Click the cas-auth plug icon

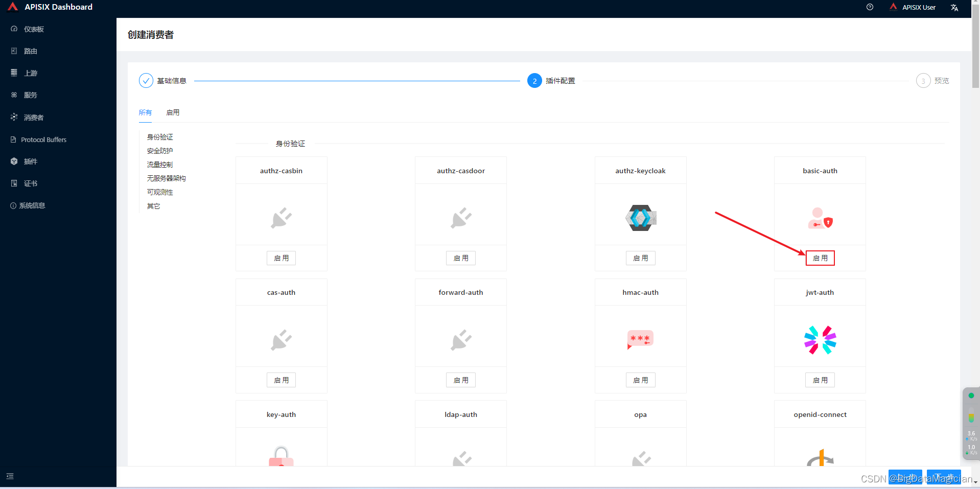(x=281, y=340)
